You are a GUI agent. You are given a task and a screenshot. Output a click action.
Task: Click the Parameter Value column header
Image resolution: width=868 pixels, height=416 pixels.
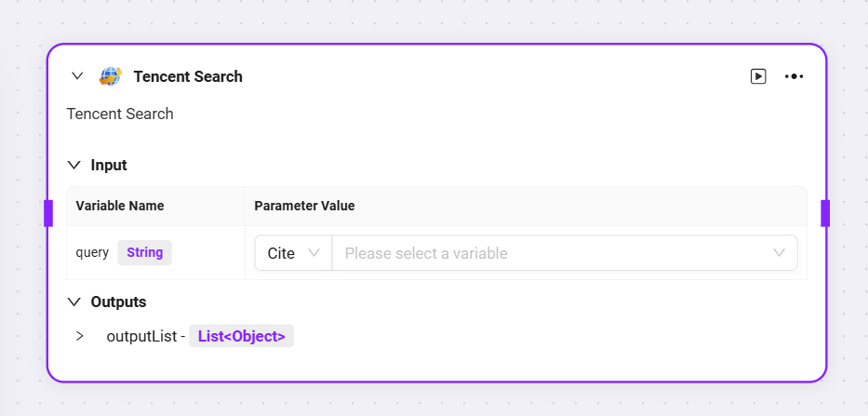304,206
